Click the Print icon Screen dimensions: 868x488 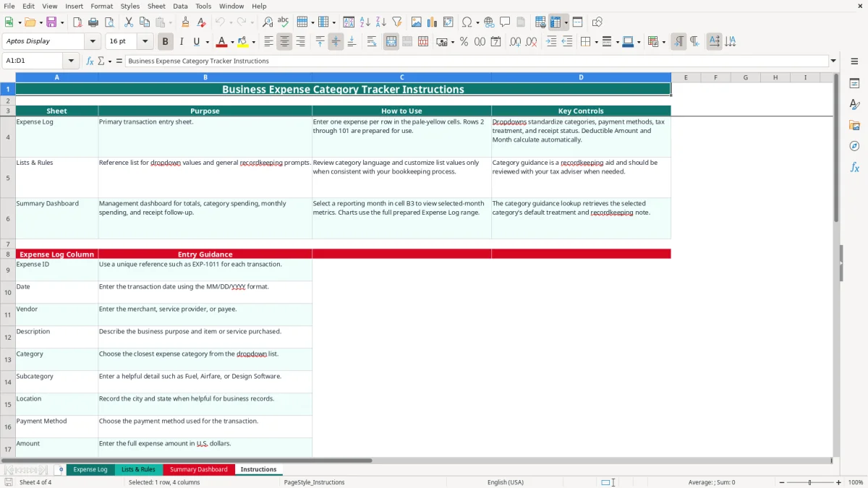pos(93,22)
